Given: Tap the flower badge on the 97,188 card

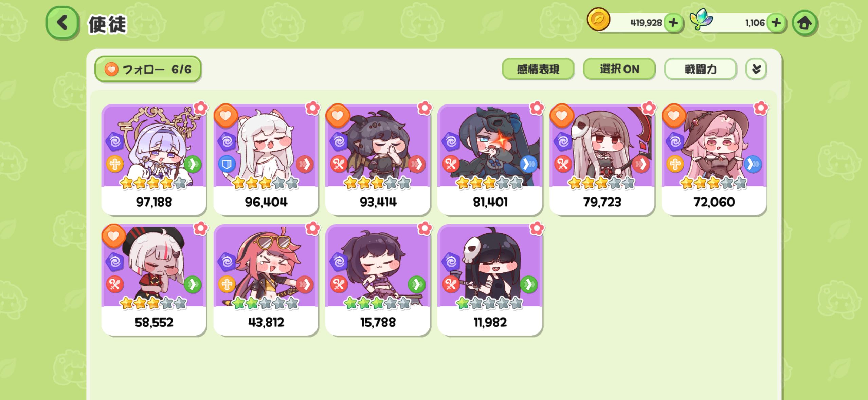Looking at the screenshot, I should 200,108.
